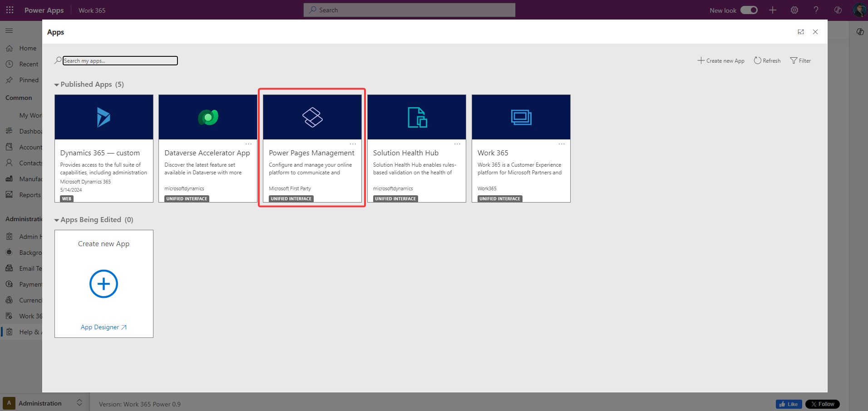The image size is (868, 411).
Task: Click the Reports icon in sidebar
Action: [x=9, y=194]
